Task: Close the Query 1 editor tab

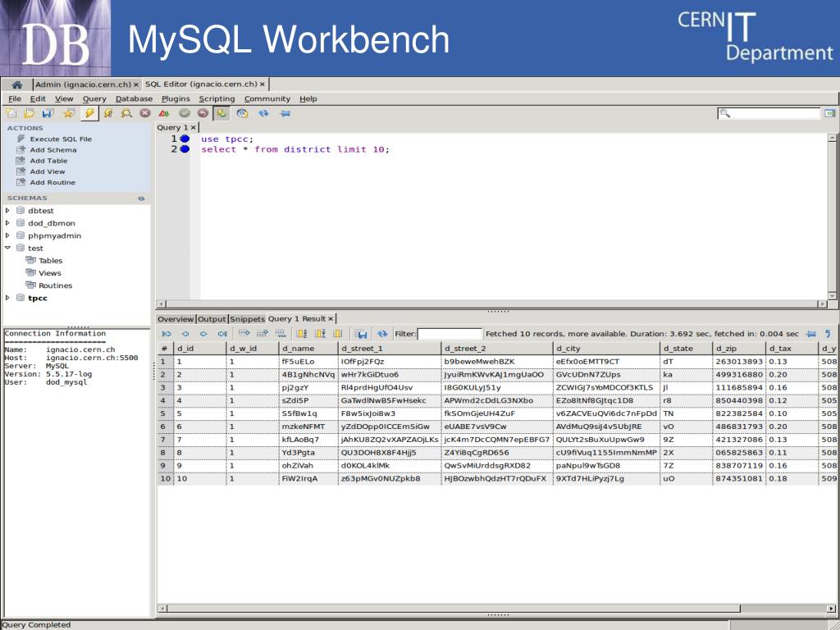Action: tap(194, 127)
